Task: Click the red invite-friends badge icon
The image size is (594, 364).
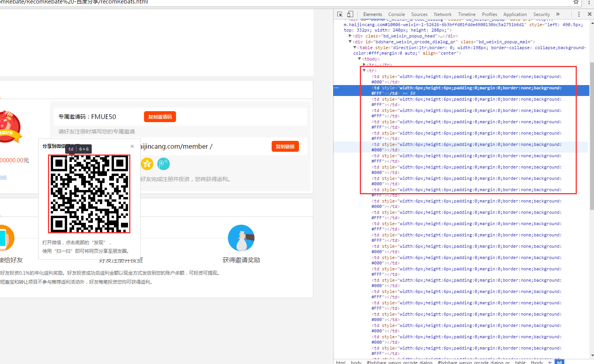Action: coord(10,126)
